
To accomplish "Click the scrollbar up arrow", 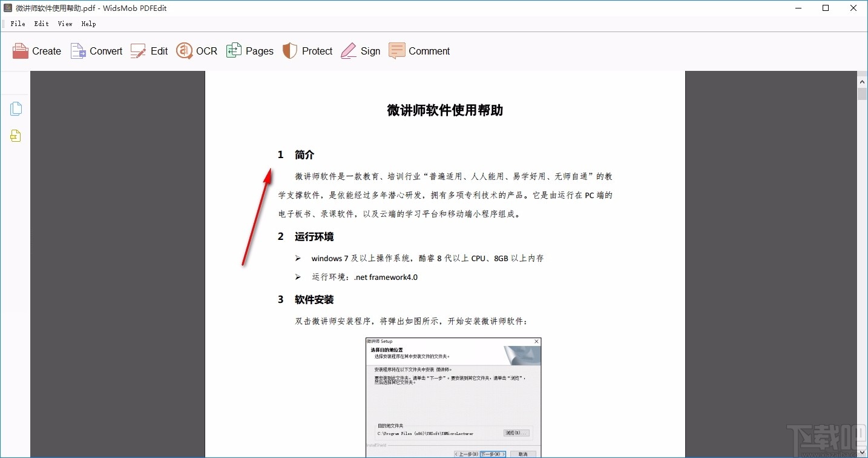I will point(862,81).
